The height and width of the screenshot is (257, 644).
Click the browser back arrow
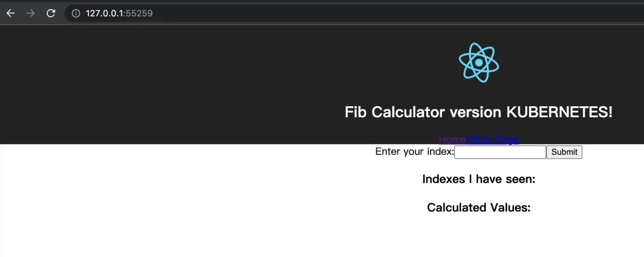(x=10, y=13)
